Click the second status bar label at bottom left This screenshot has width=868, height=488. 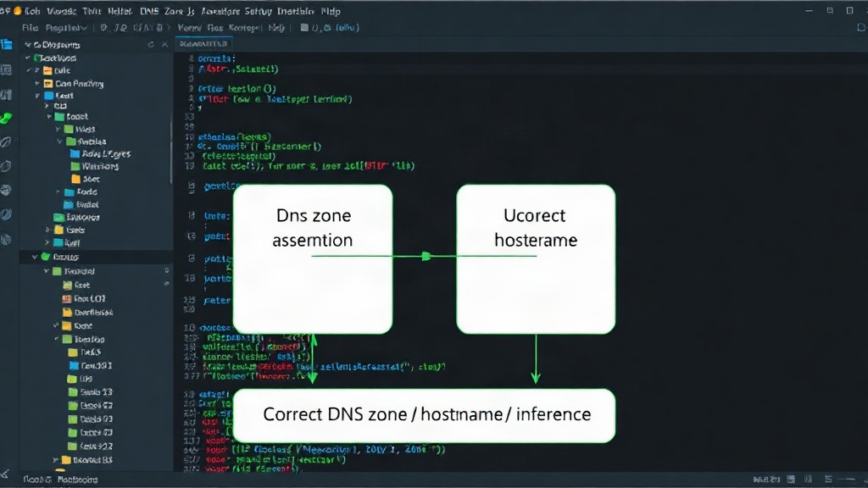click(77, 480)
